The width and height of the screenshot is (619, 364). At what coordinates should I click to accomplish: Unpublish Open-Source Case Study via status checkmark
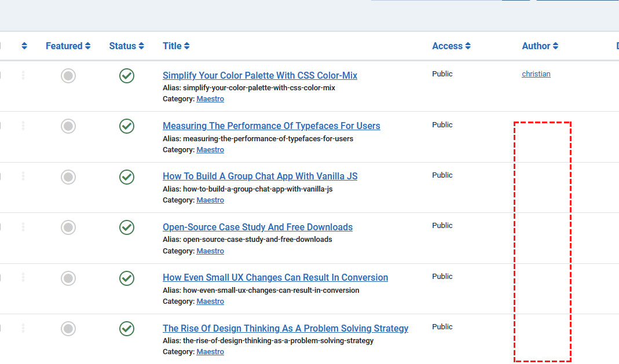[x=127, y=227]
